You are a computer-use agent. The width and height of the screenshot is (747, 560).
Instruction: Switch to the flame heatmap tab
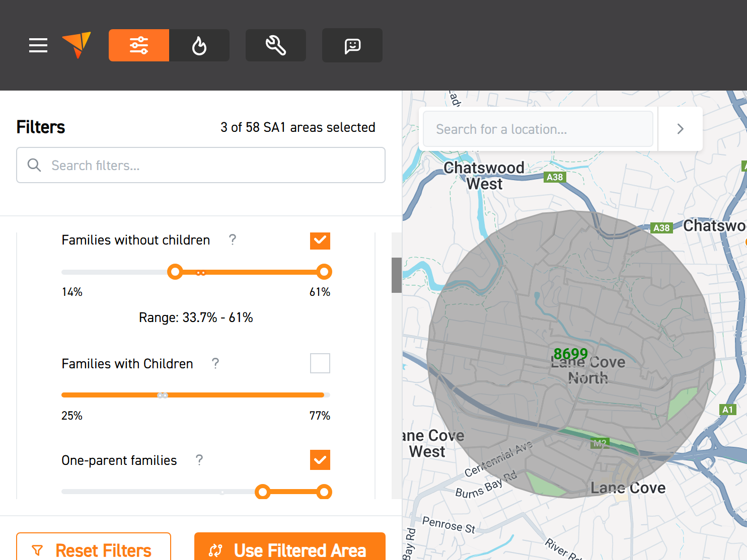coord(199,45)
